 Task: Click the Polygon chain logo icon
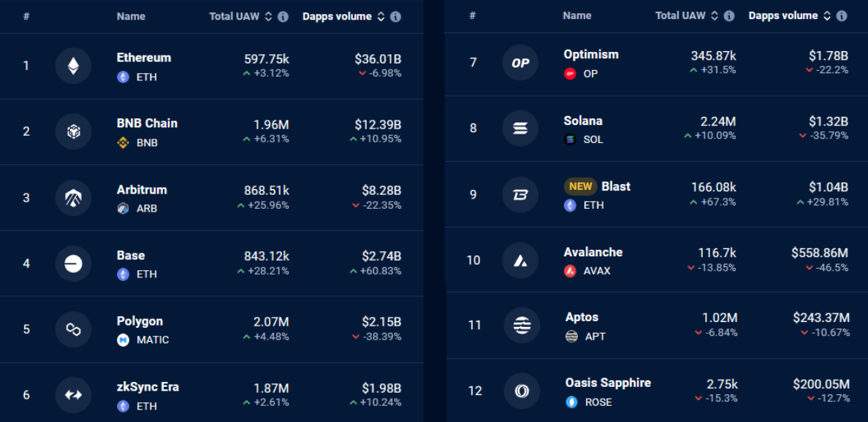tap(73, 329)
